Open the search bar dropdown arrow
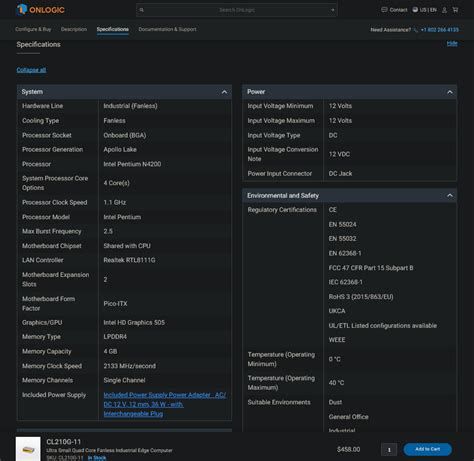The width and height of the screenshot is (474, 461). (x=332, y=10)
